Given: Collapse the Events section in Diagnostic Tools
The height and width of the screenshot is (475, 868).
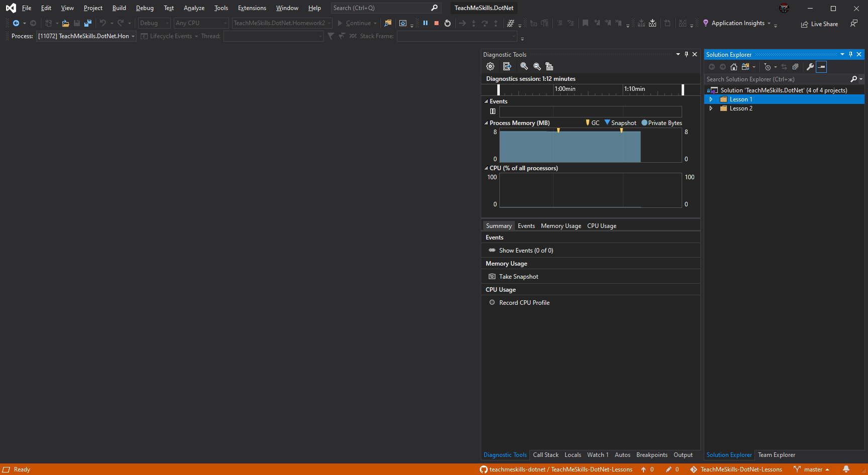Looking at the screenshot, I should click(486, 101).
